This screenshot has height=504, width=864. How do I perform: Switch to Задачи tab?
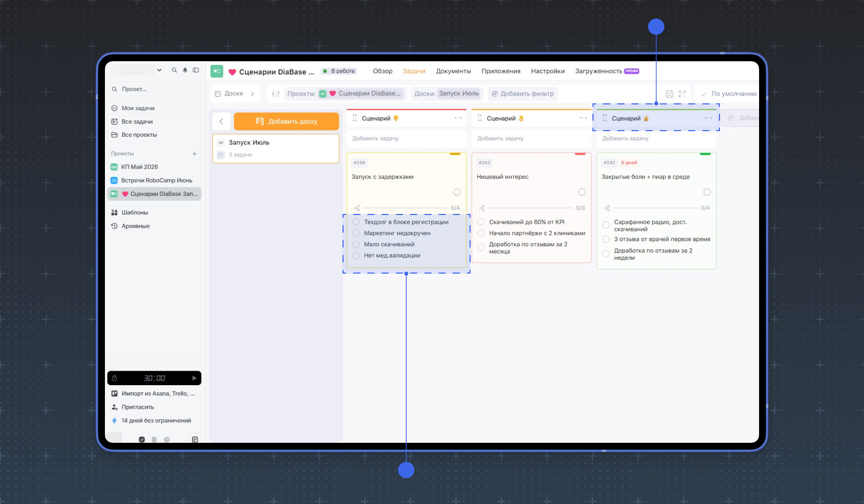click(414, 71)
